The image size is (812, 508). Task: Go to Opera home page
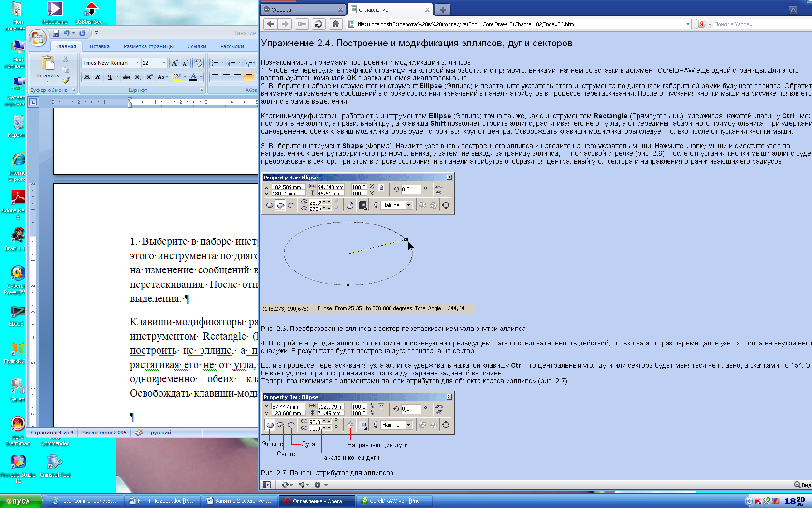335,24
